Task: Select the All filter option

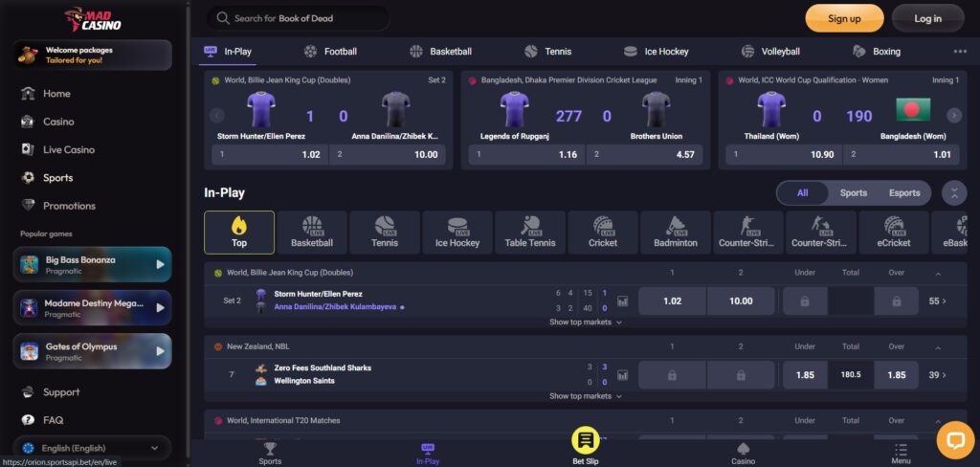Action: 802,193
